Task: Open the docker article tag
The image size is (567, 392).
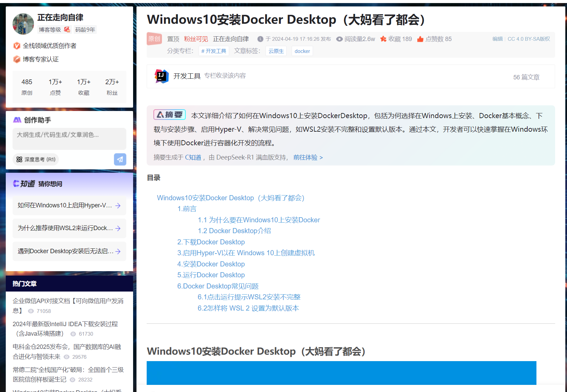Action: coord(302,51)
